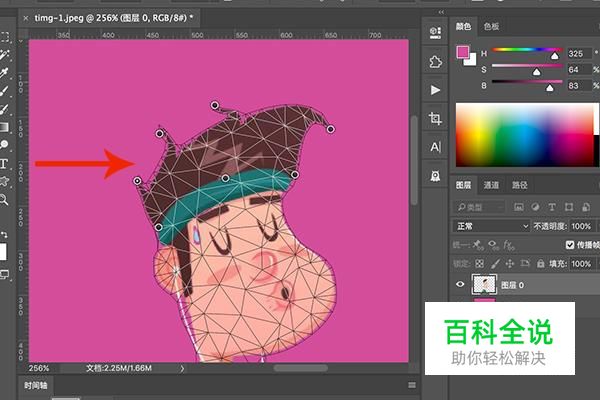The image size is (600, 400).
Task: Toggle the 传播帧 propagate frame checkbox
Action: [570, 245]
